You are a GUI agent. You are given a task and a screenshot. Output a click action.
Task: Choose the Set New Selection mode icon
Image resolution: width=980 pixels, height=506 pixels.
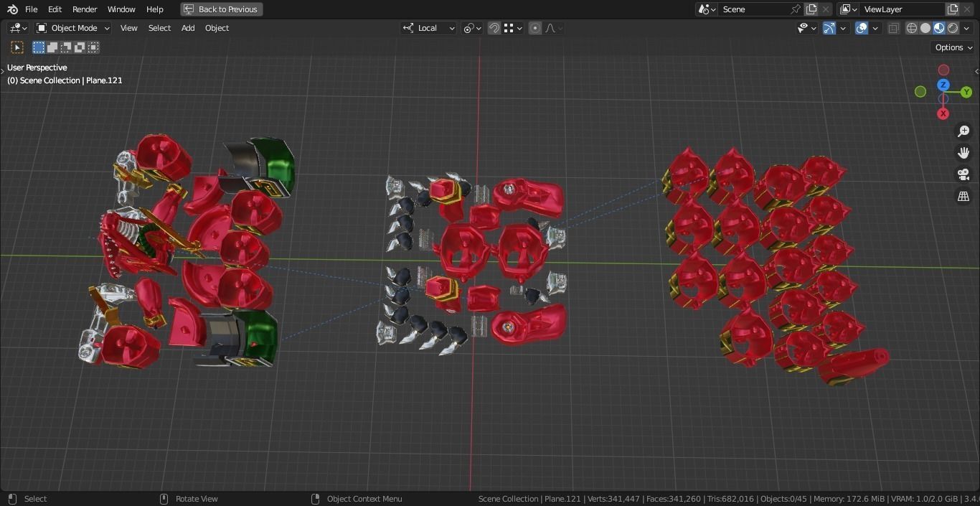point(39,47)
